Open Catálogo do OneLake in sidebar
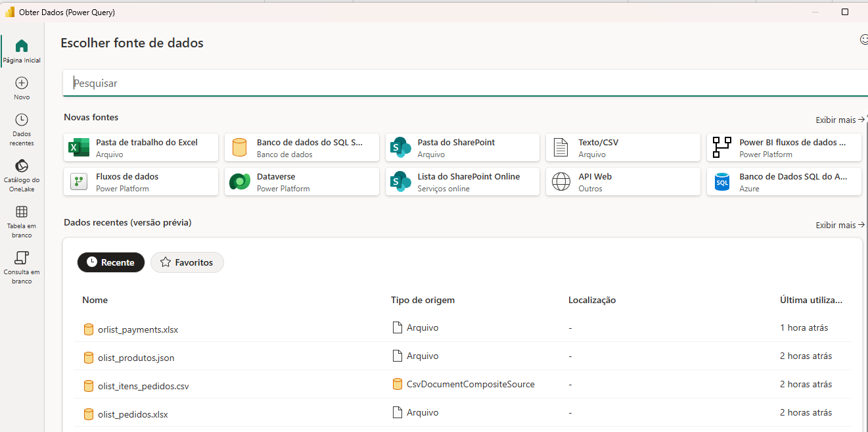This screenshot has height=432, width=868. coord(22,175)
